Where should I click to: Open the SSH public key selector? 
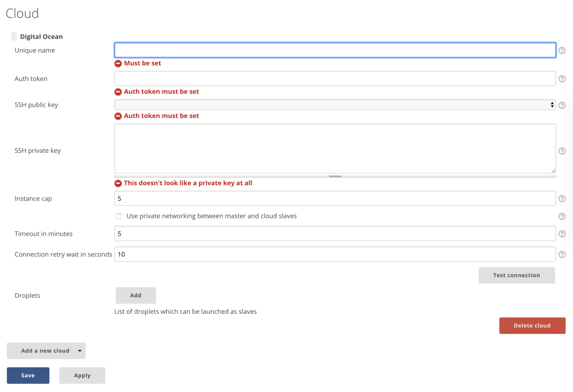pyautogui.click(x=335, y=105)
